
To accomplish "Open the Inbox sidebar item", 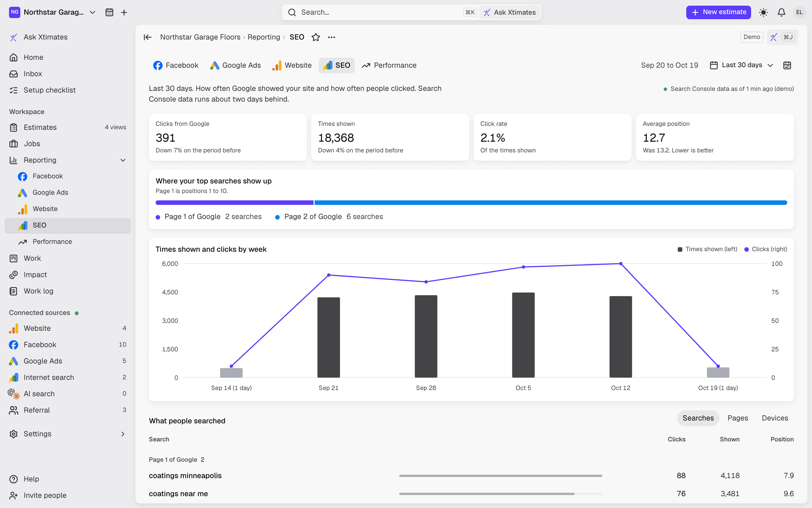I will click(67, 74).
